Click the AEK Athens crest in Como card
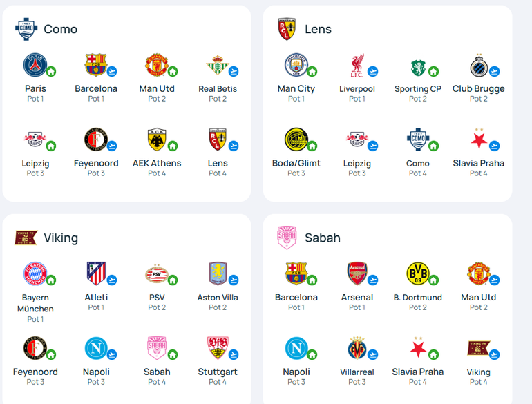532x404 pixels. pos(157,140)
